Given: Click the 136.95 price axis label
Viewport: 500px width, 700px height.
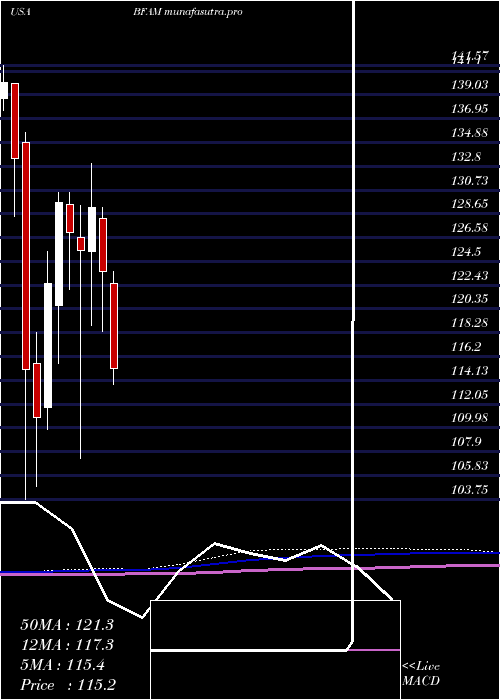Looking at the screenshot, I should (470, 108).
